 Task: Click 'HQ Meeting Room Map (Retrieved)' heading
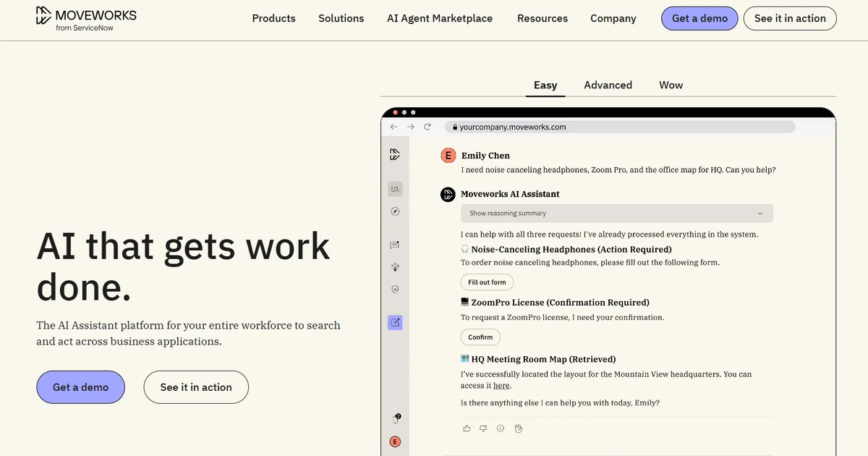pyautogui.click(x=543, y=359)
